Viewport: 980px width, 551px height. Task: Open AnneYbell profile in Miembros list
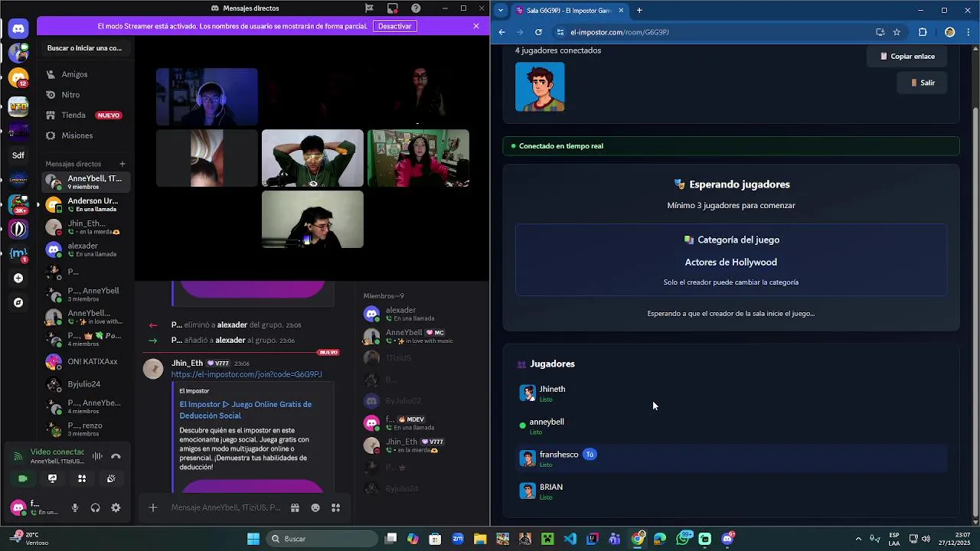[x=420, y=336]
